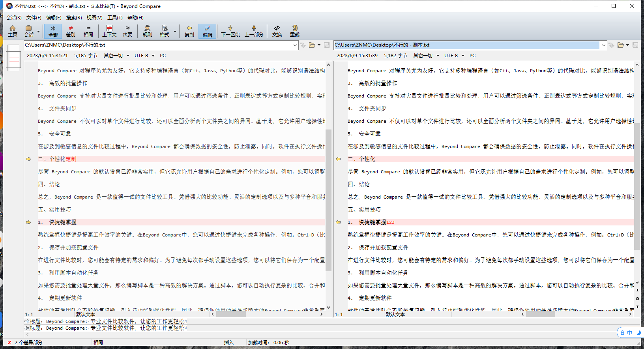Click the right pane previous-difference navigator up arrow
This screenshot has width=644, height=349.
point(637,291)
